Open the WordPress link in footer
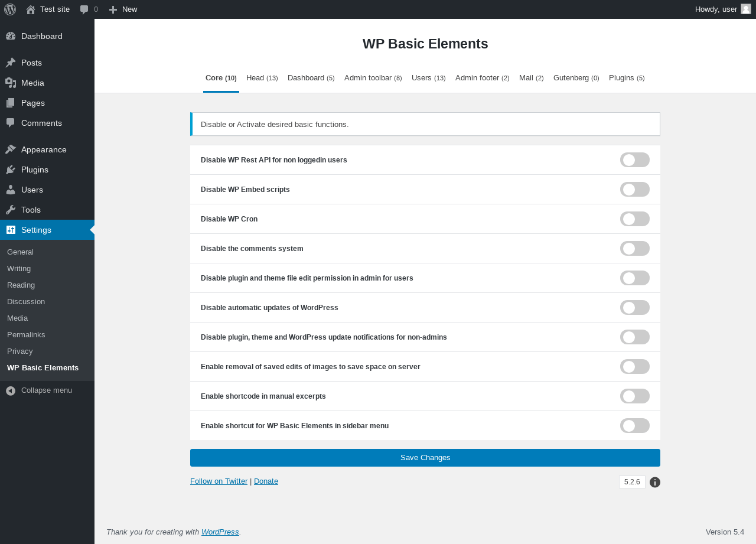The image size is (756, 544). (220, 532)
